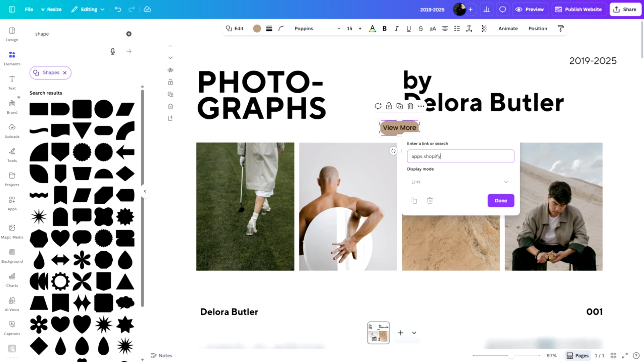
Task: Click the Done button in link popup
Action: point(501,201)
